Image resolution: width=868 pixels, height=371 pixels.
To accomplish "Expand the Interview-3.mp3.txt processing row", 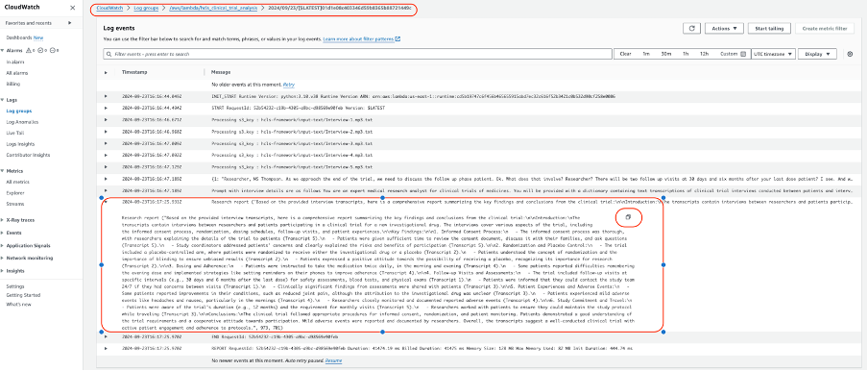I will click(106, 143).
